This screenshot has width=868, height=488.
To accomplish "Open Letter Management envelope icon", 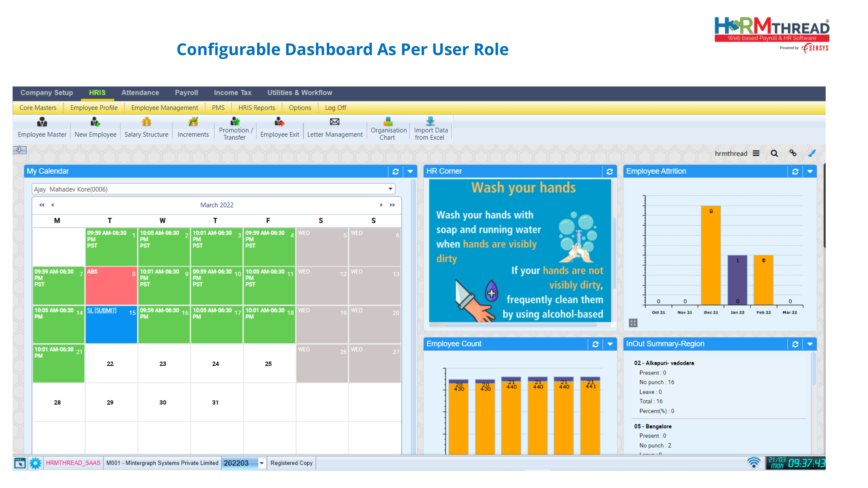I will [x=335, y=122].
